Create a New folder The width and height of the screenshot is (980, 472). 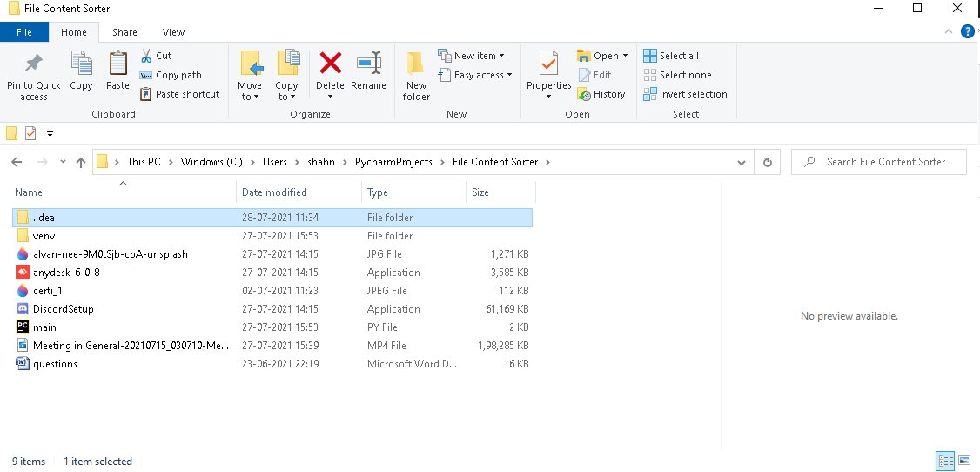pos(416,76)
